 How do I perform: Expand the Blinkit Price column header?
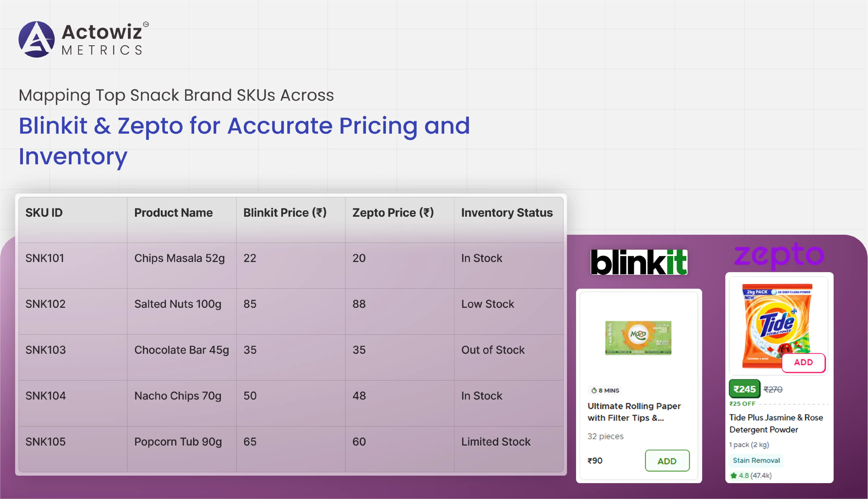click(x=285, y=212)
